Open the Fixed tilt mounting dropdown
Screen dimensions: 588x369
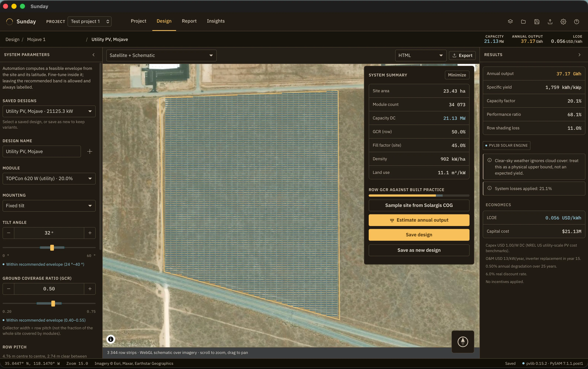pos(49,206)
